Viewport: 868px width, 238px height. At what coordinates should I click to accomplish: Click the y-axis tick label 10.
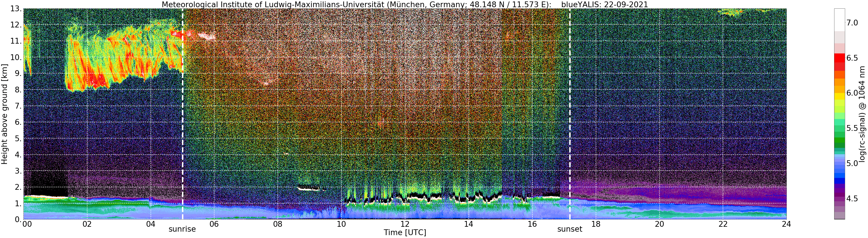click(x=16, y=57)
